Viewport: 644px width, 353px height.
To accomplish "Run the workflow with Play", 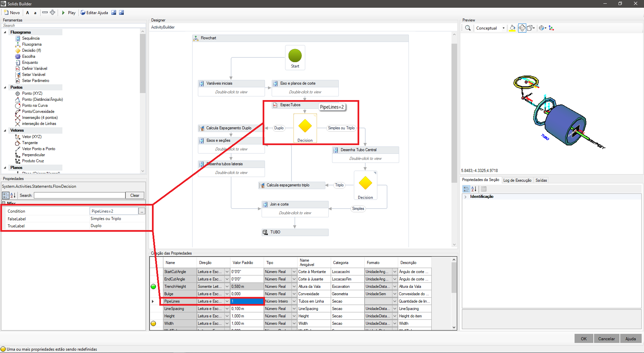I will click(69, 12).
